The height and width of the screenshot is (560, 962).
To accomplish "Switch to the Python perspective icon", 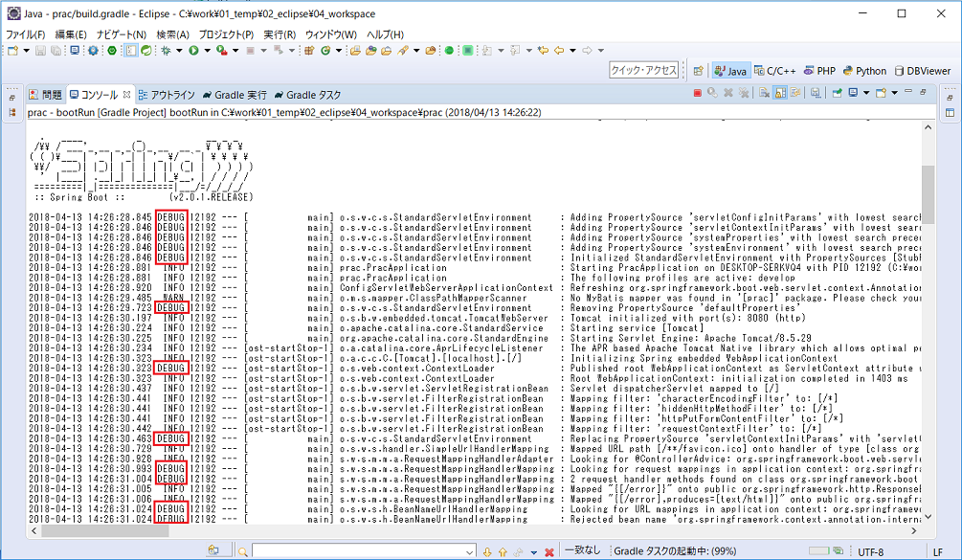I will pos(862,69).
